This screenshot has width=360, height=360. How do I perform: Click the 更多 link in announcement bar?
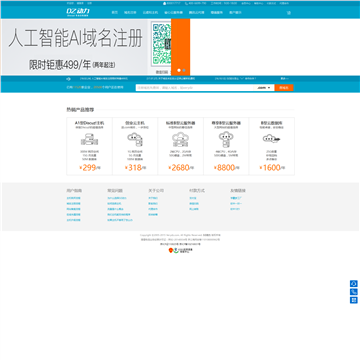(284, 79)
